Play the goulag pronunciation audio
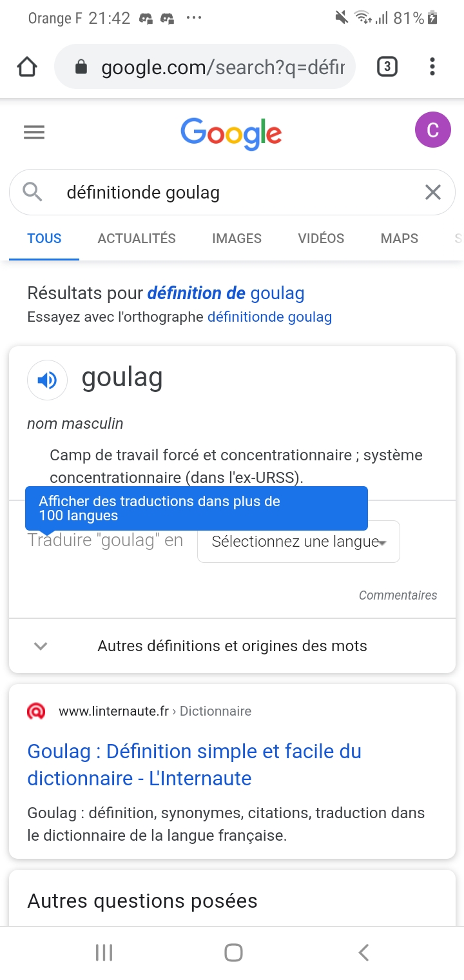Viewport: 464px width, 980px height. point(47,380)
